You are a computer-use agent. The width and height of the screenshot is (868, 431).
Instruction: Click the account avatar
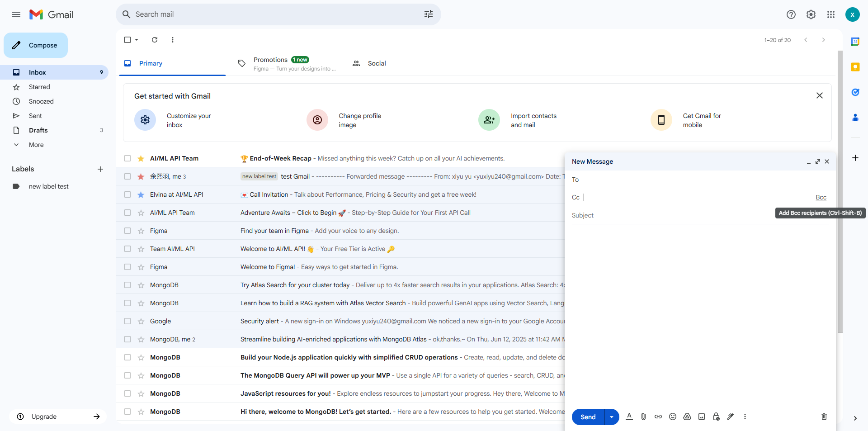(852, 14)
